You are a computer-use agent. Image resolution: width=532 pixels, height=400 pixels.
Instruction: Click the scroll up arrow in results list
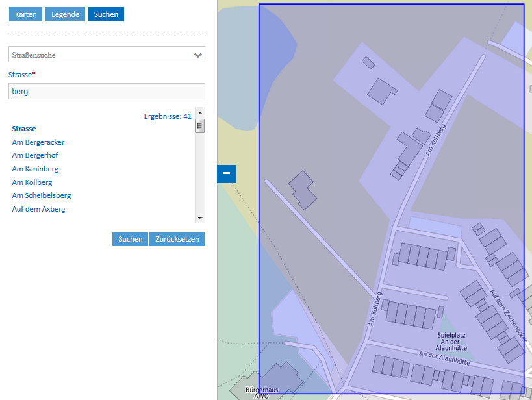click(x=200, y=112)
